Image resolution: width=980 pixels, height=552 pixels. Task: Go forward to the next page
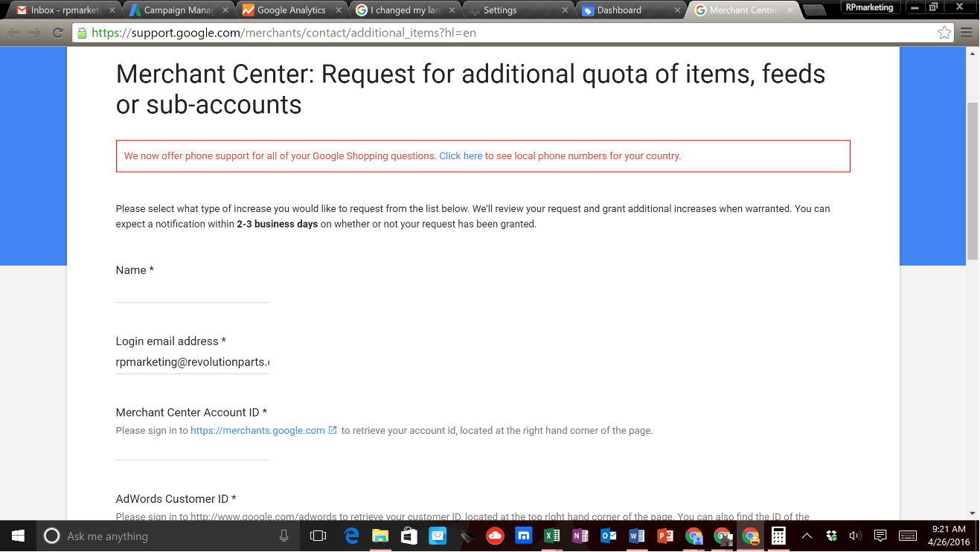coord(35,33)
